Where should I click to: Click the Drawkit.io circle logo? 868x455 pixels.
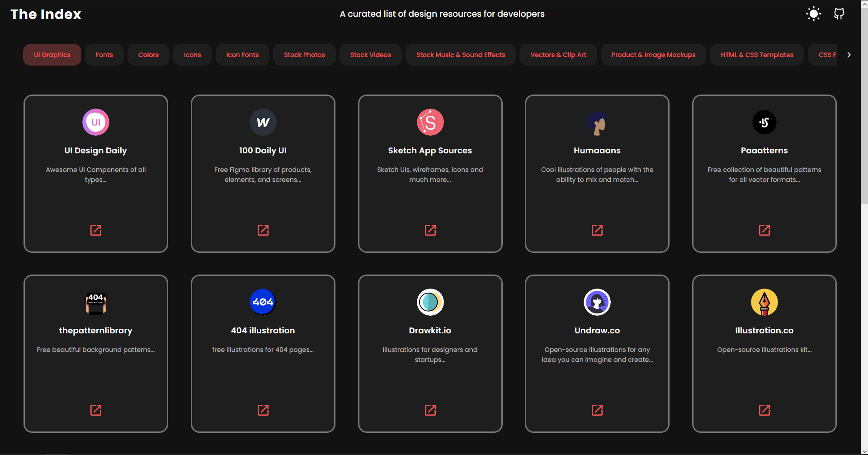pos(430,302)
